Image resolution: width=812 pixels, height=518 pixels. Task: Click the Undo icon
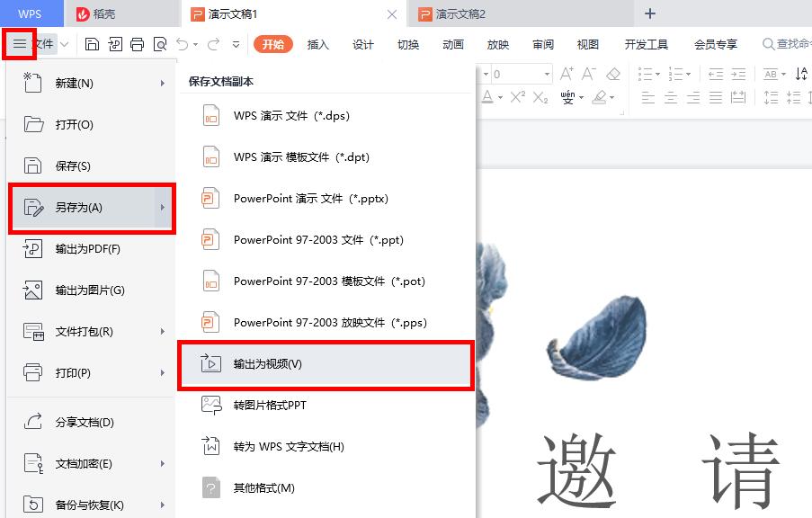184,44
